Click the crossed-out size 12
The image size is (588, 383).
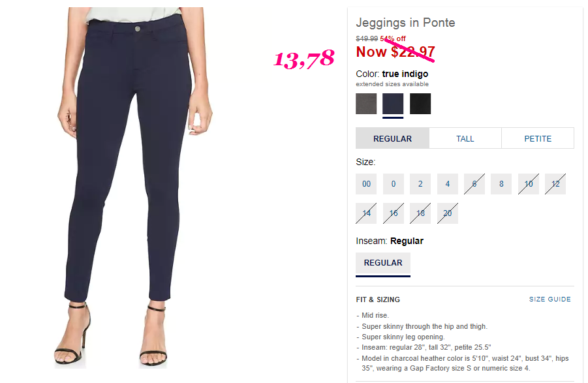tap(555, 184)
